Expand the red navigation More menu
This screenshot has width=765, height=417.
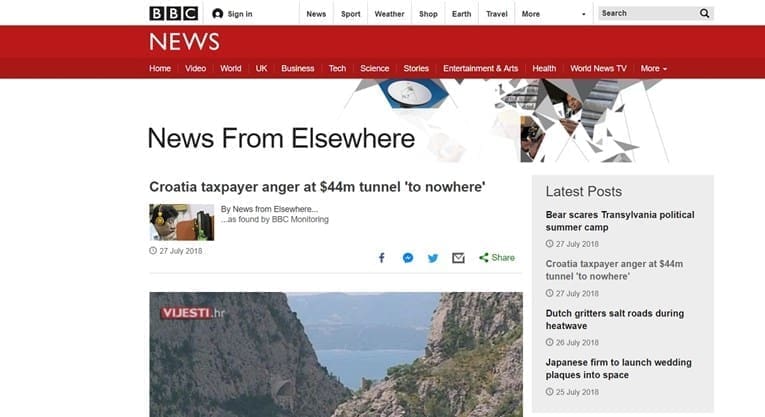(654, 69)
